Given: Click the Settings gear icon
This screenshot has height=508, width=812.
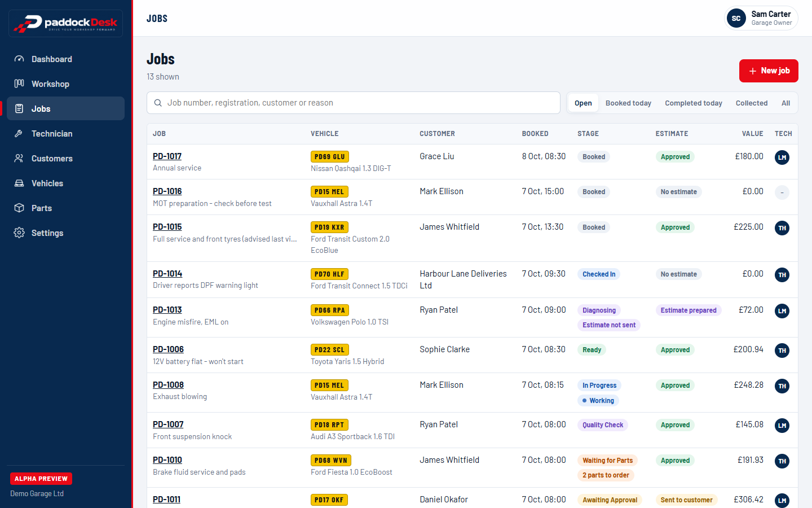Looking at the screenshot, I should coord(19,233).
